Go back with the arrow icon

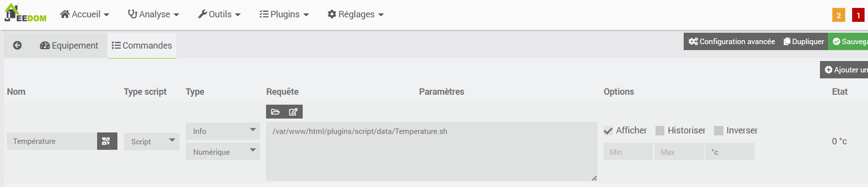pos(17,45)
